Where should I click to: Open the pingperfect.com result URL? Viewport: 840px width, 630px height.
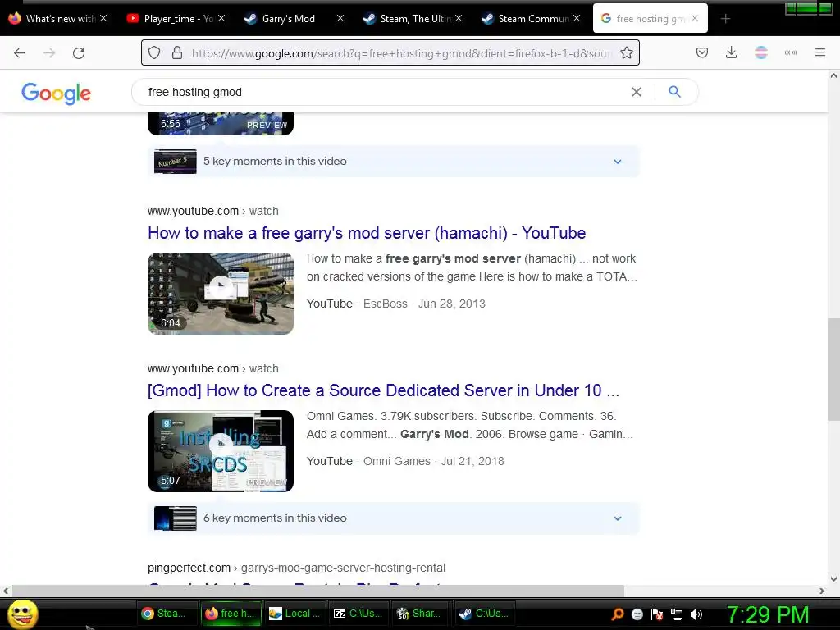coord(296,568)
